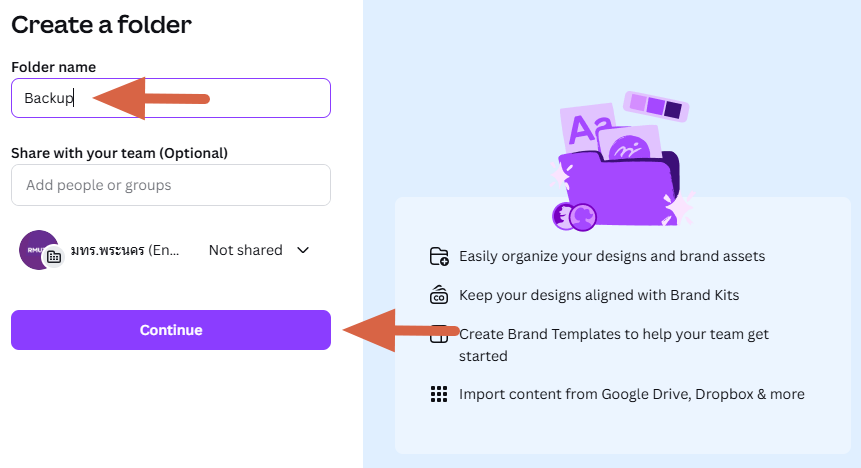Image resolution: width=861 pixels, height=468 pixels.
Task: Select the team name มทร.พระนคร
Action: point(125,250)
